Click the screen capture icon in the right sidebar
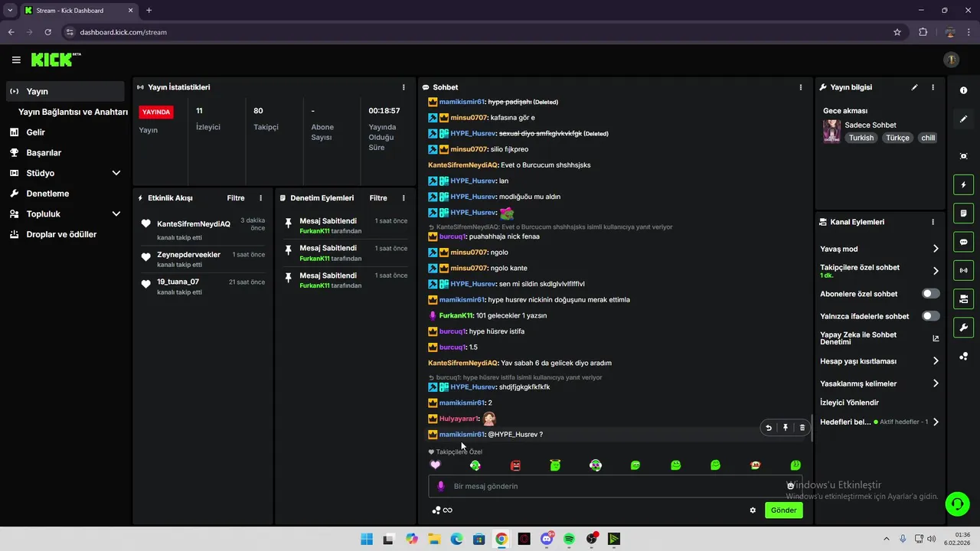 (x=963, y=156)
